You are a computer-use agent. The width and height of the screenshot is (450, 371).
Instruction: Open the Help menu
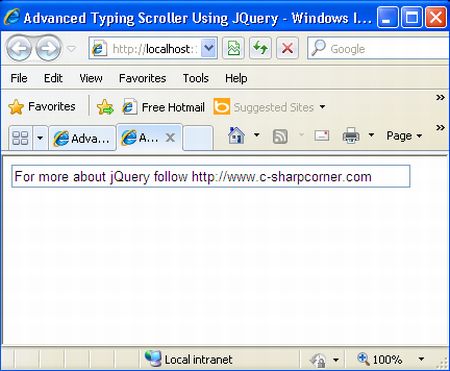(236, 78)
